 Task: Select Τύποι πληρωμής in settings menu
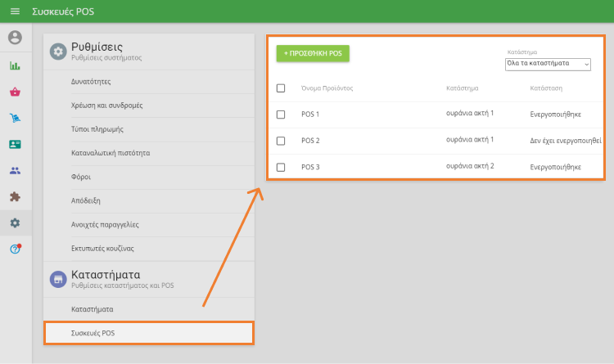pyautogui.click(x=97, y=129)
